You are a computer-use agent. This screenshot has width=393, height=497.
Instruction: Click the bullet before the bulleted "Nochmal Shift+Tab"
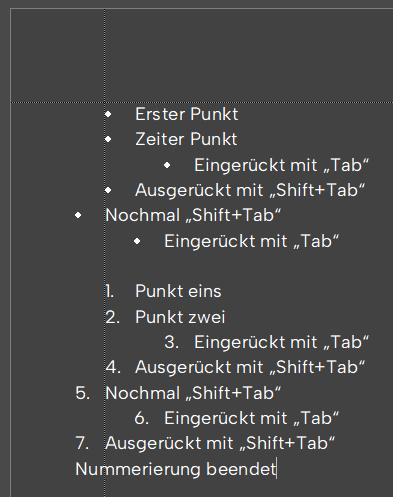[78, 215]
